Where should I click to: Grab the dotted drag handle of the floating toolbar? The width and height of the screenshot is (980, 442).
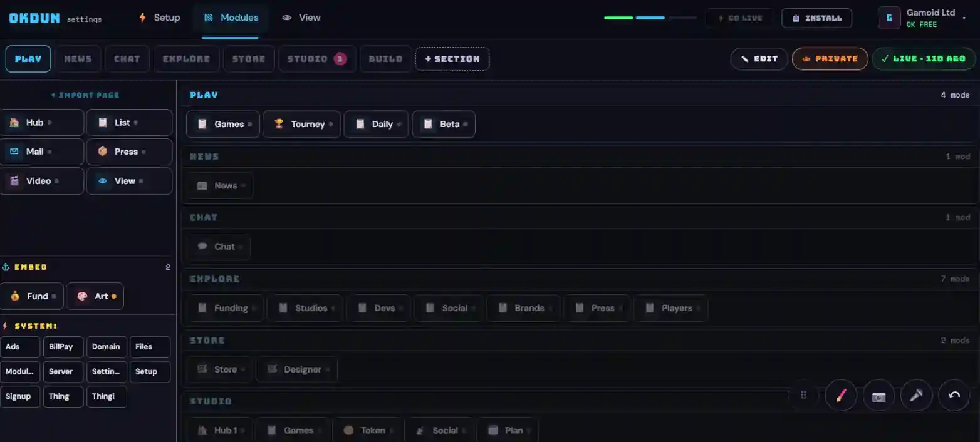coord(803,395)
